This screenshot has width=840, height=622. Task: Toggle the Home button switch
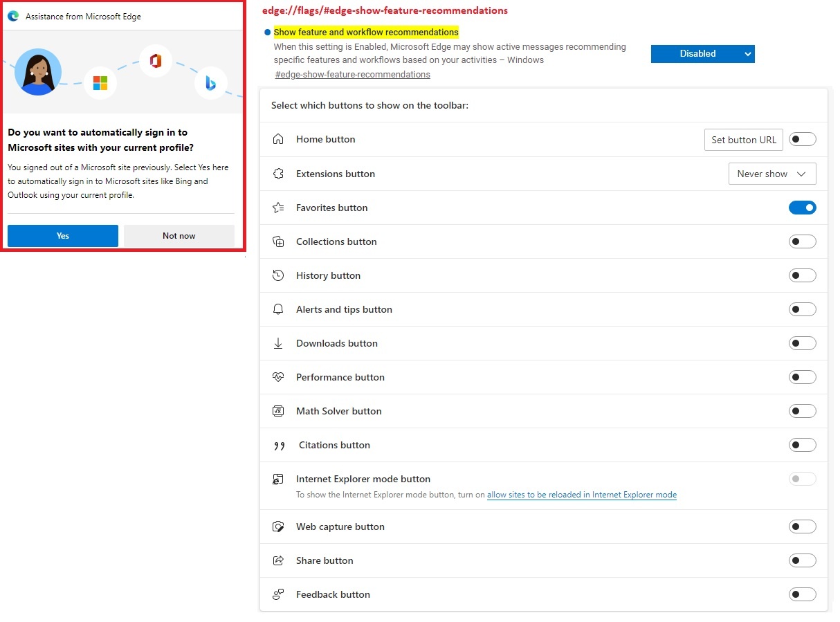(x=803, y=139)
